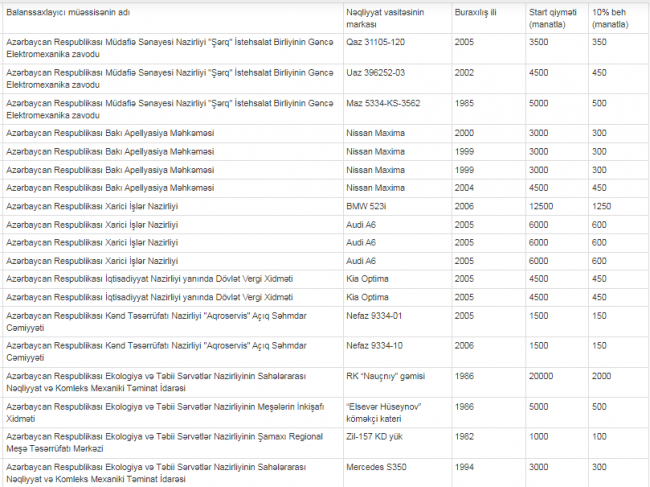Click the '10% beh (manatla)' header
Viewport: 650px width, 487px height.
[619, 18]
